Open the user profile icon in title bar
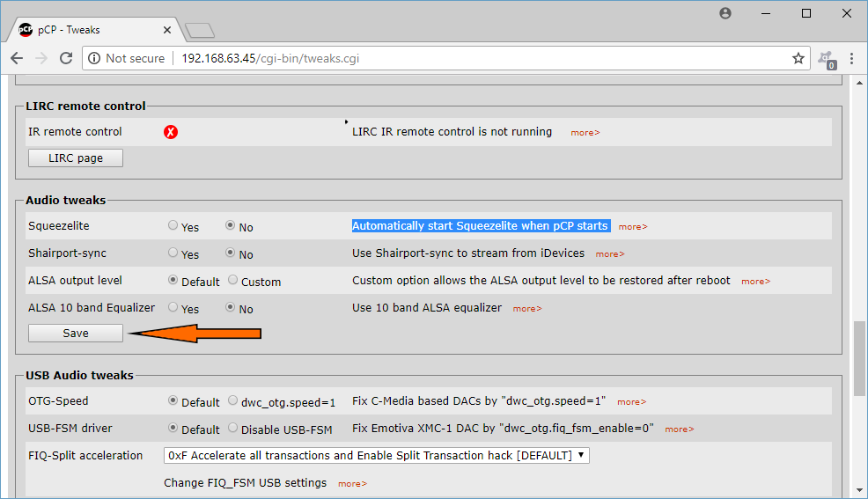 [x=725, y=13]
